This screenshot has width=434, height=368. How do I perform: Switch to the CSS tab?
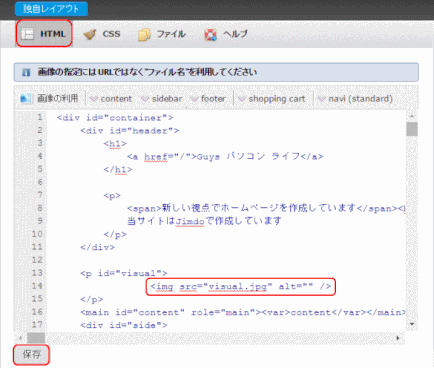pyautogui.click(x=102, y=34)
